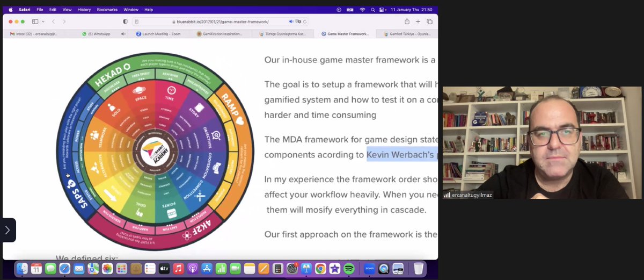
Task: Open App Store from the Dock
Action: 207,268
